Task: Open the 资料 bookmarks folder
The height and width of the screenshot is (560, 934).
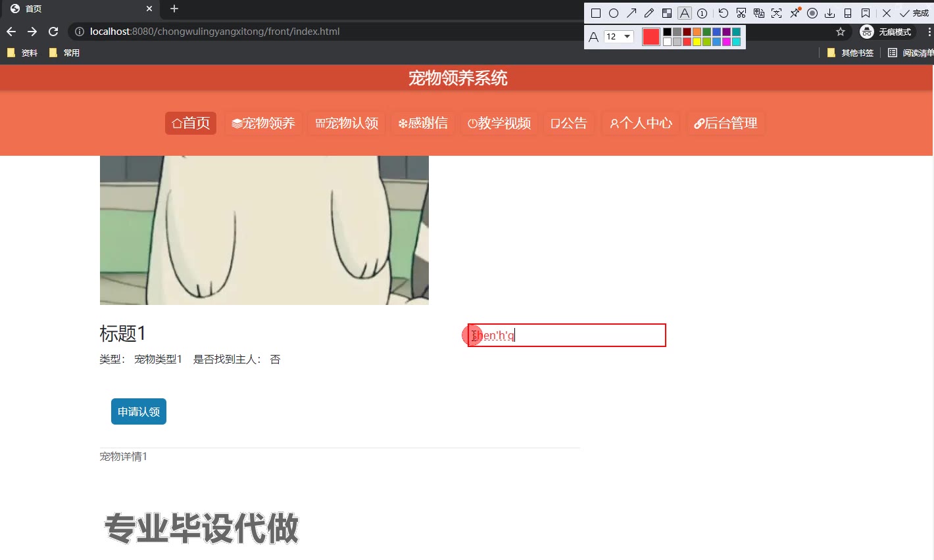Action: [x=22, y=53]
